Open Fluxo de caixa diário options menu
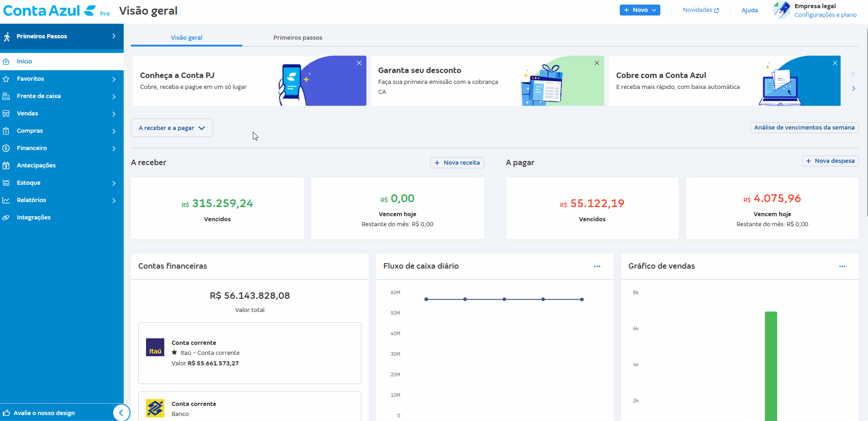The width and height of the screenshot is (868, 421). (597, 266)
